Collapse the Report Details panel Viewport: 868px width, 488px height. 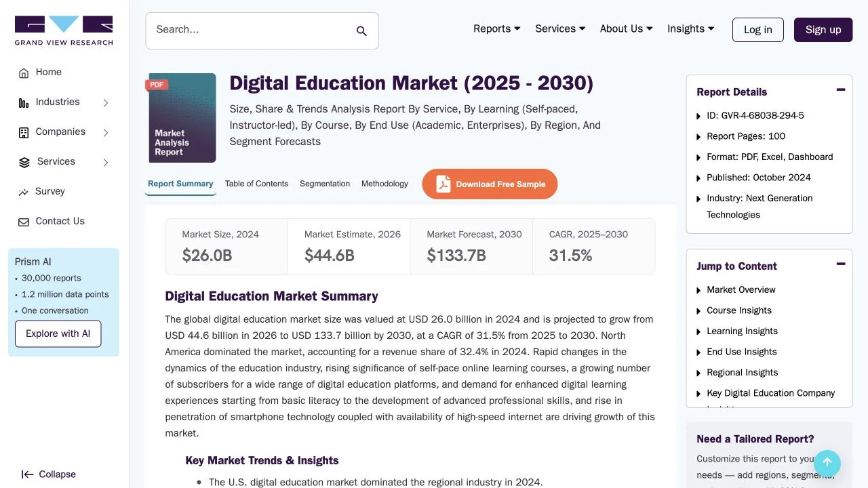841,90
